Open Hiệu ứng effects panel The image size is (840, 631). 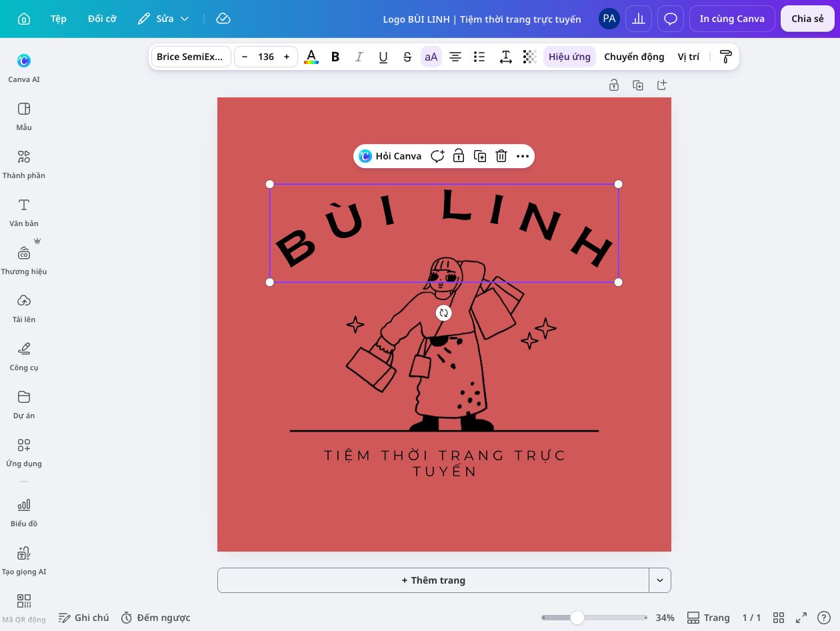click(x=569, y=57)
